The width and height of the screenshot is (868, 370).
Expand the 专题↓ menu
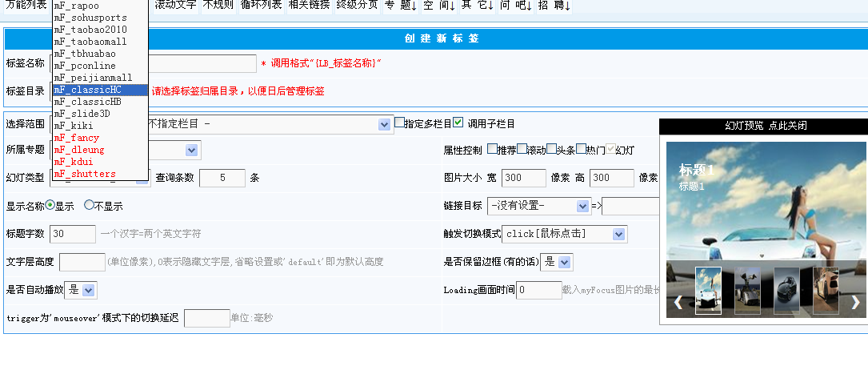[x=401, y=6]
